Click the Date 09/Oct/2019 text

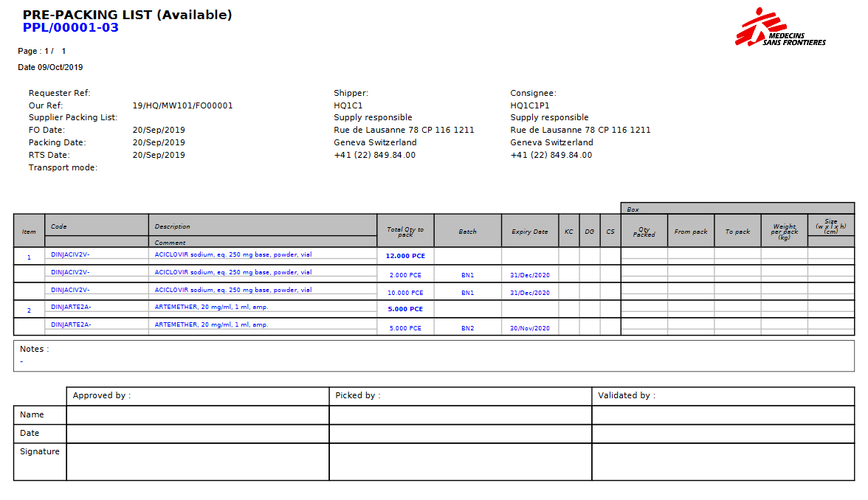(50, 68)
